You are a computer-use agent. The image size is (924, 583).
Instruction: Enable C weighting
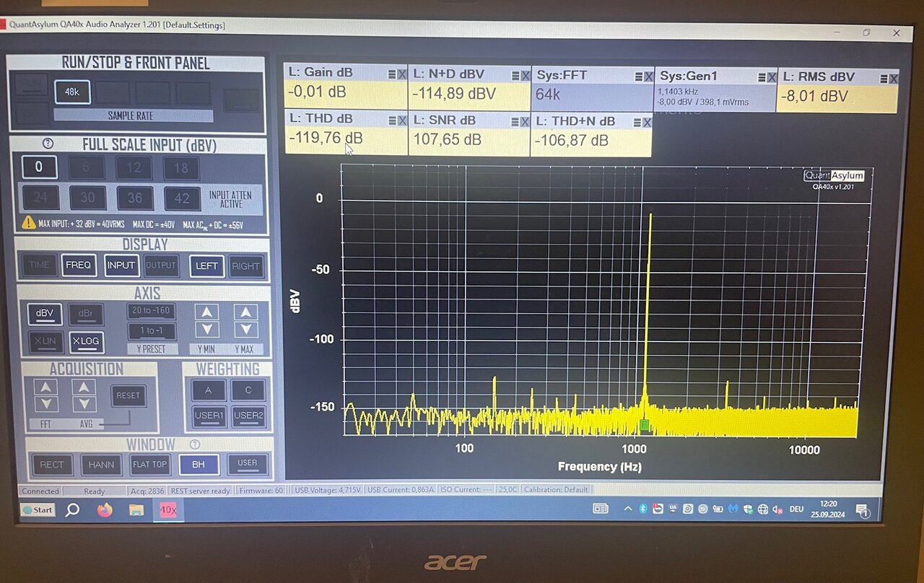[x=248, y=390]
